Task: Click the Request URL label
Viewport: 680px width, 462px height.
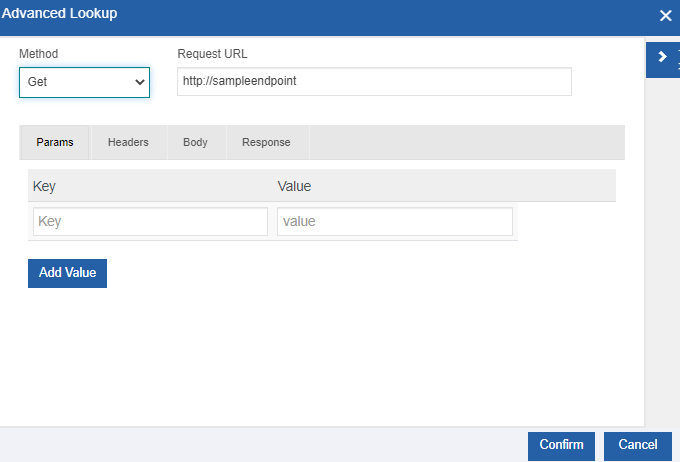Action: [x=212, y=54]
